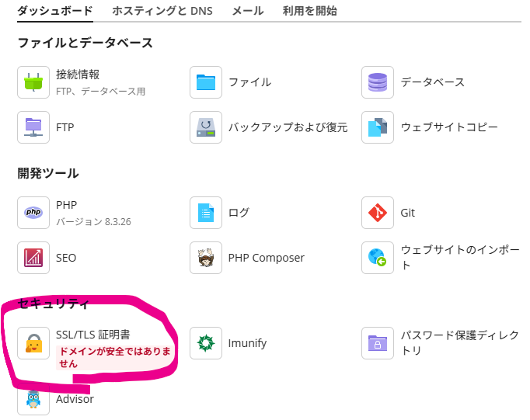Open the データベース icon

[x=378, y=82]
